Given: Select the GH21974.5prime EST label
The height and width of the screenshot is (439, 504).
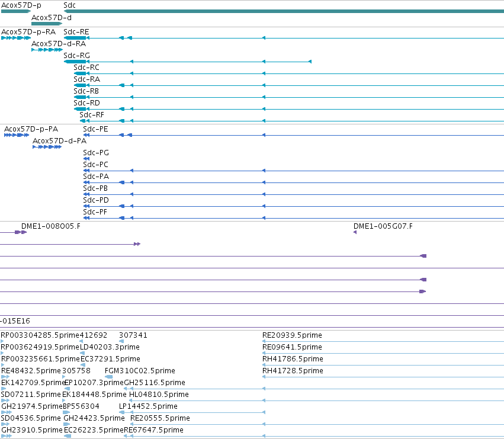Looking at the screenshot, I should click(x=32, y=406).
